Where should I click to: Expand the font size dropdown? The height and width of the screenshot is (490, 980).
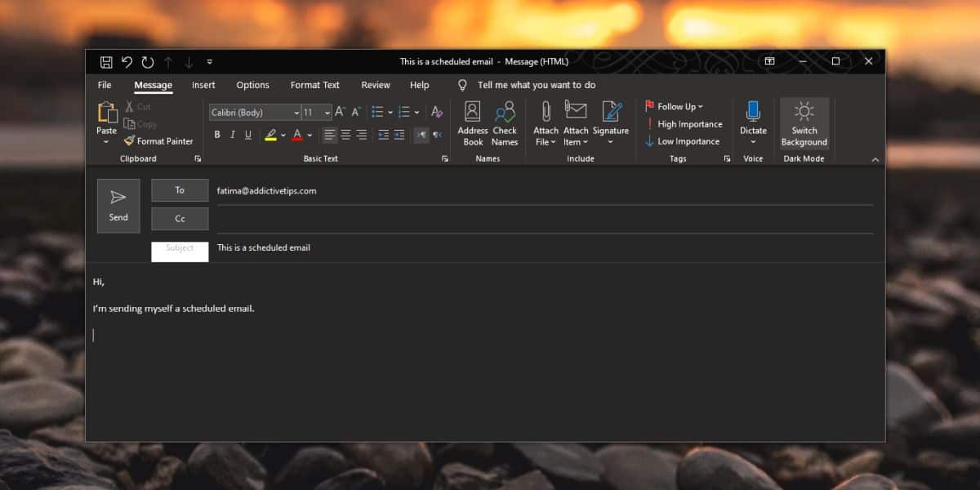327,113
